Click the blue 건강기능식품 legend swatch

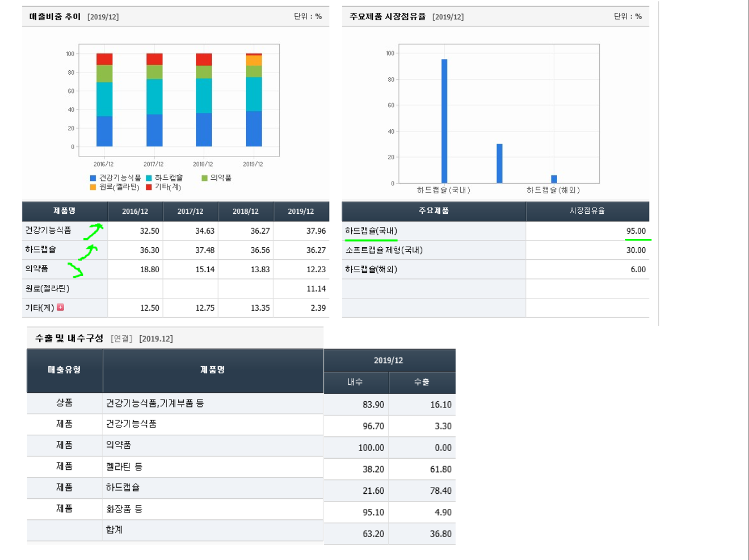(x=93, y=178)
